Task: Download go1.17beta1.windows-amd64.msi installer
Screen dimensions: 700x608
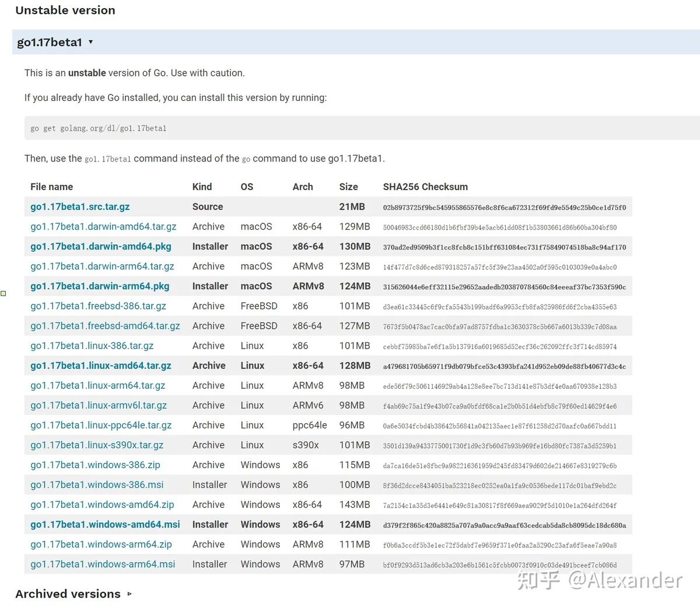Action: pyautogui.click(x=105, y=525)
